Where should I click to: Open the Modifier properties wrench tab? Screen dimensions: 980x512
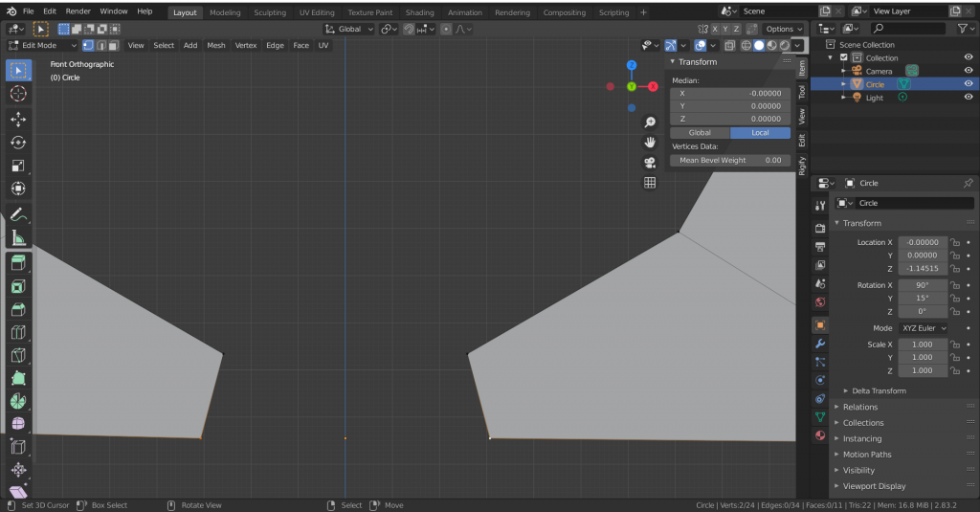coord(820,344)
